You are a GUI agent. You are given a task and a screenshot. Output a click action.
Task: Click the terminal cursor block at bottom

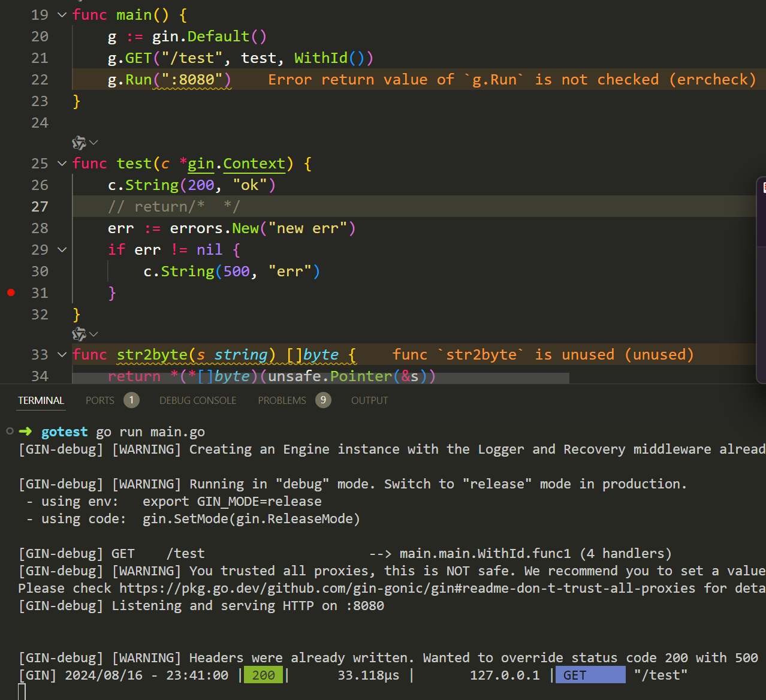click(22, 692)
